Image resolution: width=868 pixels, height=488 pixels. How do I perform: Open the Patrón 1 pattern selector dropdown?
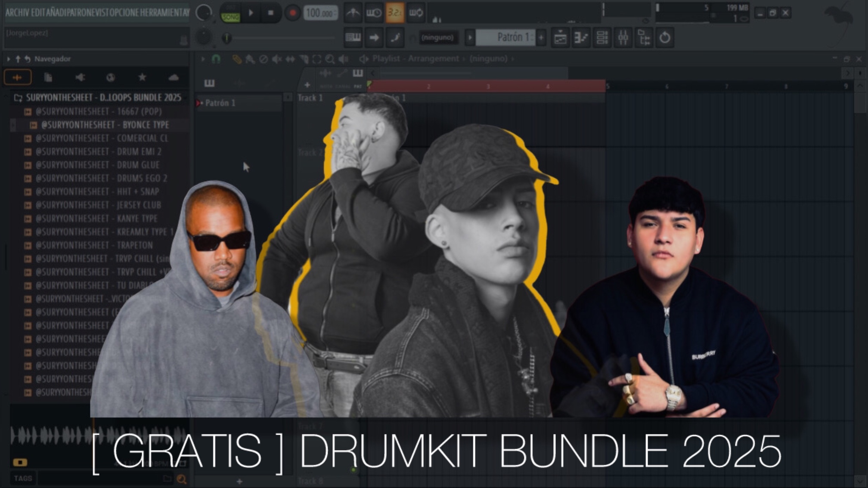(x=505, y=37)
